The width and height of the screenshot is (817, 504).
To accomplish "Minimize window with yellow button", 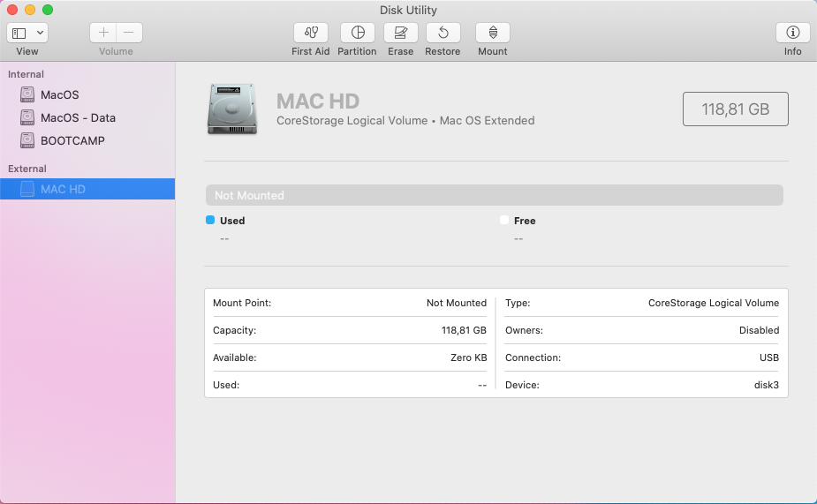I will coord(30,10).
